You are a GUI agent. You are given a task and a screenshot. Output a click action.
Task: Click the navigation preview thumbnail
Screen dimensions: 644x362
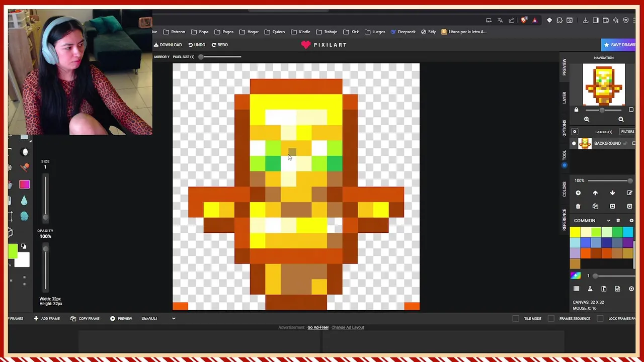click(604, 84)
